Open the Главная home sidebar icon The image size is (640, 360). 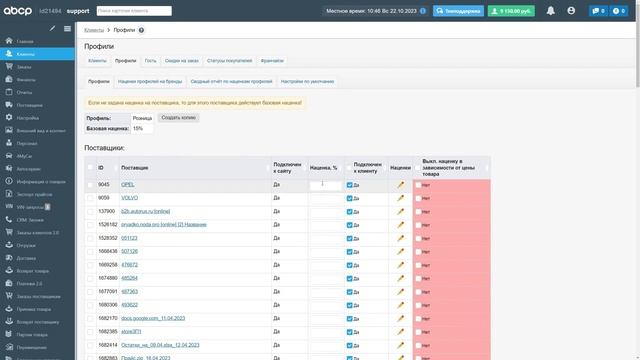click(9, 41)
